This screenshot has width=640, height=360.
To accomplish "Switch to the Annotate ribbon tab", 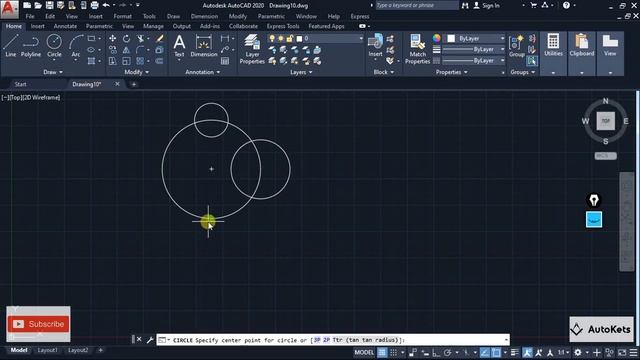I will 65,26.
